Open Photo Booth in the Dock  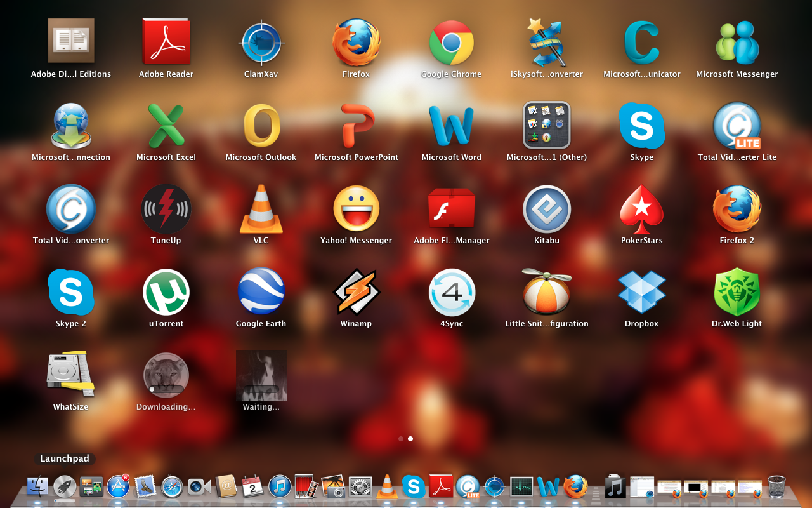pos(306,487)
